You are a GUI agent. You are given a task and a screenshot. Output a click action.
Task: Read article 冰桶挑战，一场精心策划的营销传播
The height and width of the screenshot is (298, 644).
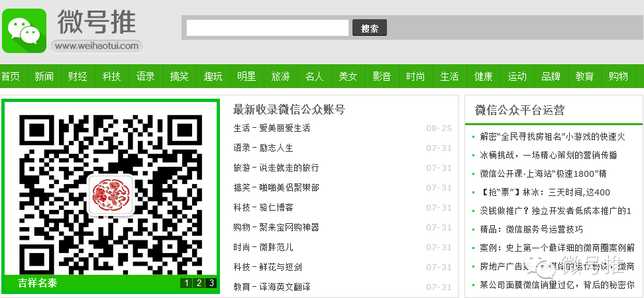coord(549,155)
